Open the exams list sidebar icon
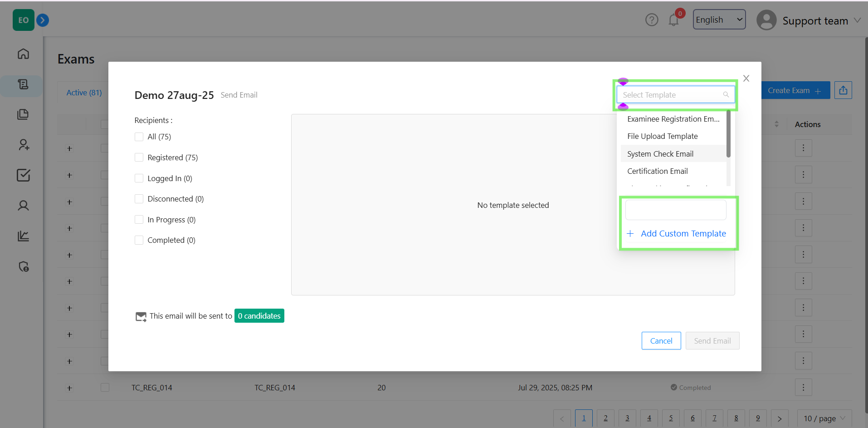 tap(23, 84)
